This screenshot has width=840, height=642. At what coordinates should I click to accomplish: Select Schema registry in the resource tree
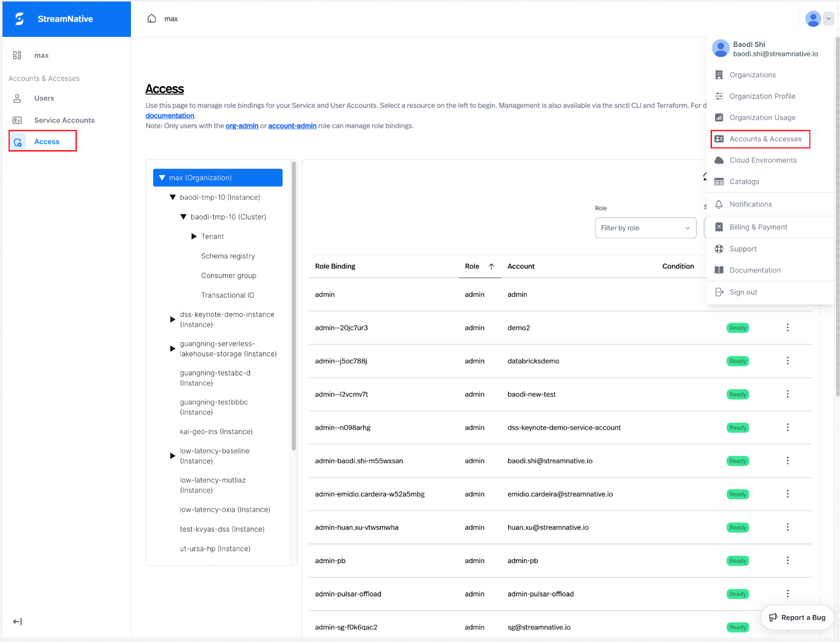[x=228, y=256]
